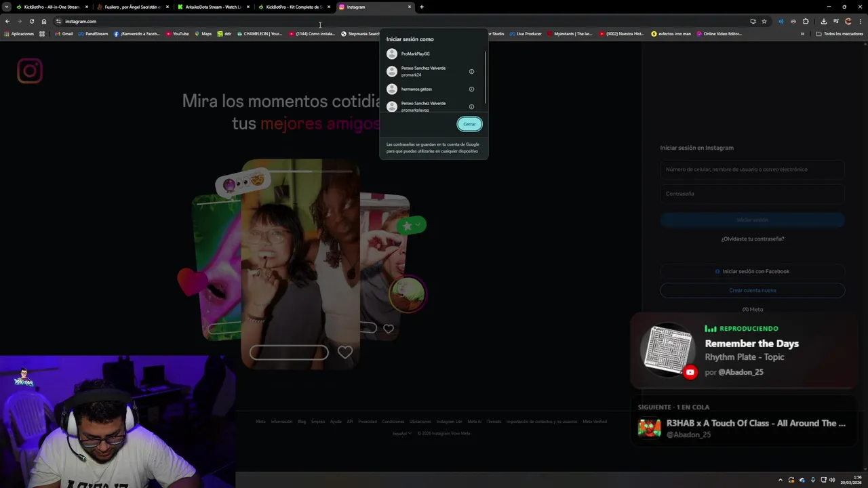Viewport: 868px width, 488px height.
Task: Click the Instagram logo on the page
Action: (30, 70)
